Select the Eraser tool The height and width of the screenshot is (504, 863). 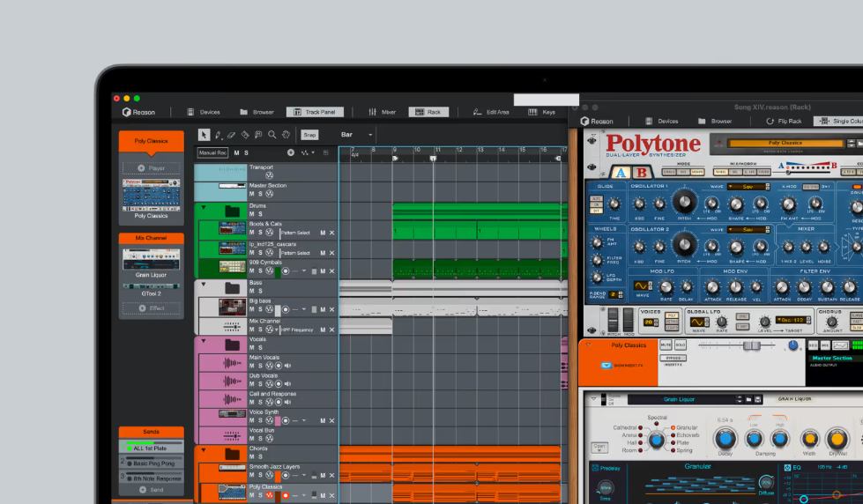[231, 135]
